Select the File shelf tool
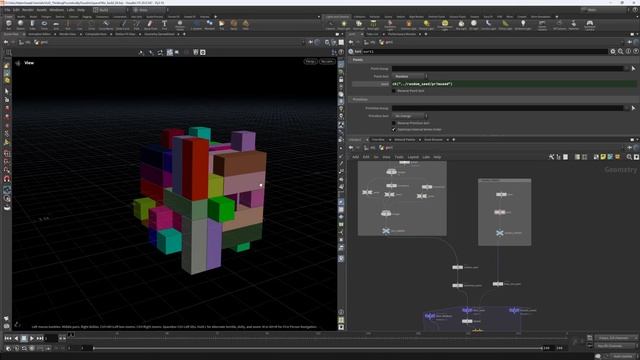This screenshot has width=640, height=360. click(x=221, y=25)
